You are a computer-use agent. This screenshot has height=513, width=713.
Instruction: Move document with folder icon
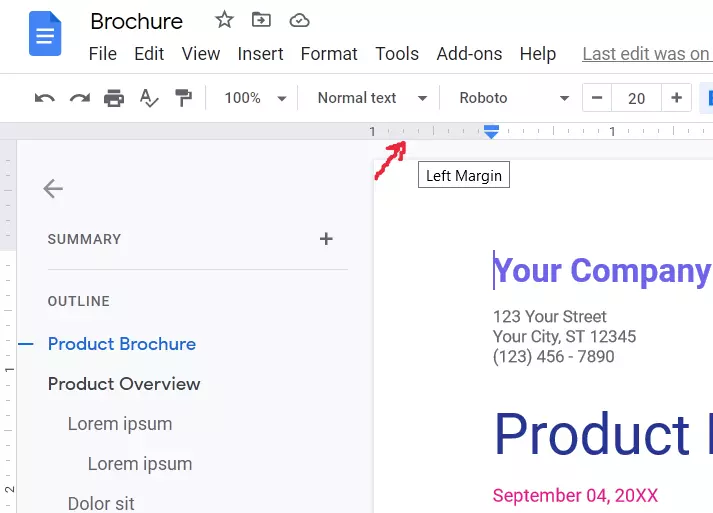click(x=261, y=20)
